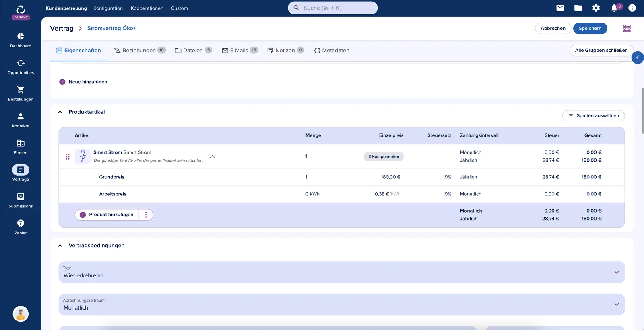Click the Abbrechen button

tap(553, 28)
